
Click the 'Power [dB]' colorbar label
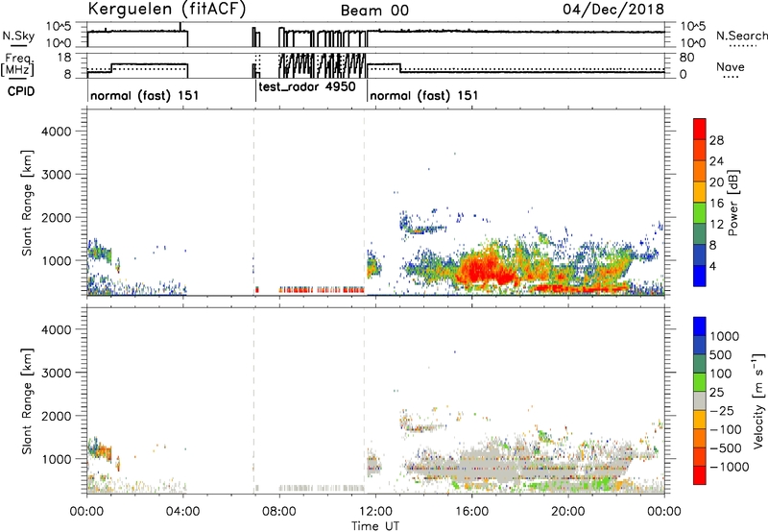coord(732,203)
